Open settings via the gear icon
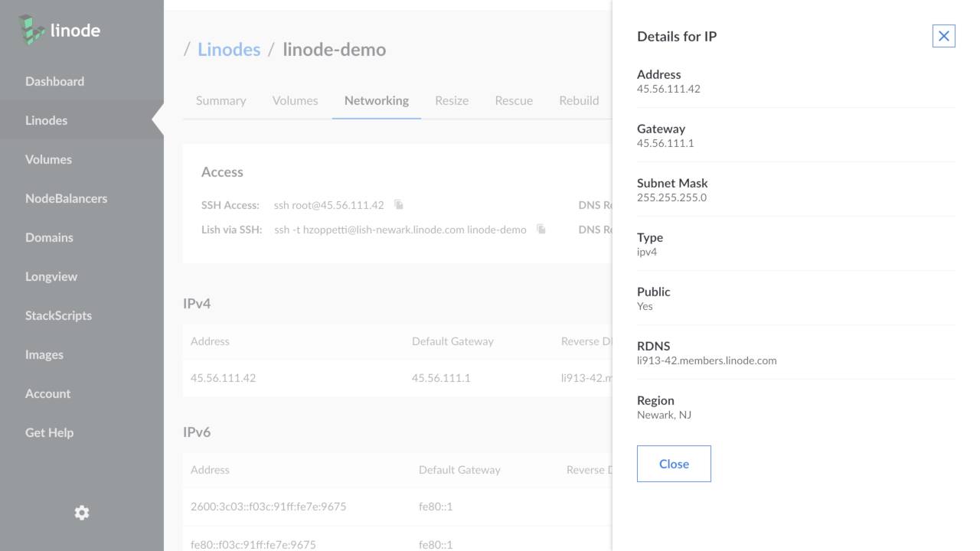Viewport: 980px width, 551px height. (x=82, y=513)
